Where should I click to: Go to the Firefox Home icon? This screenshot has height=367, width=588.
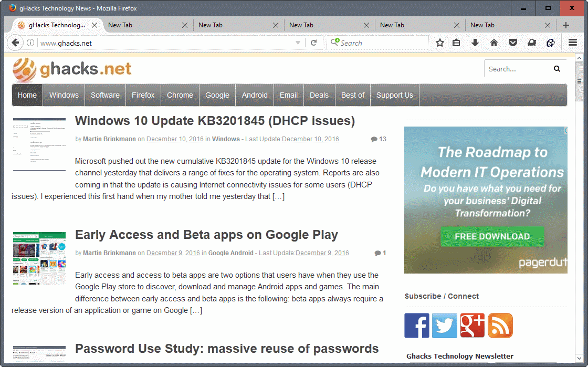coord(494,43)
